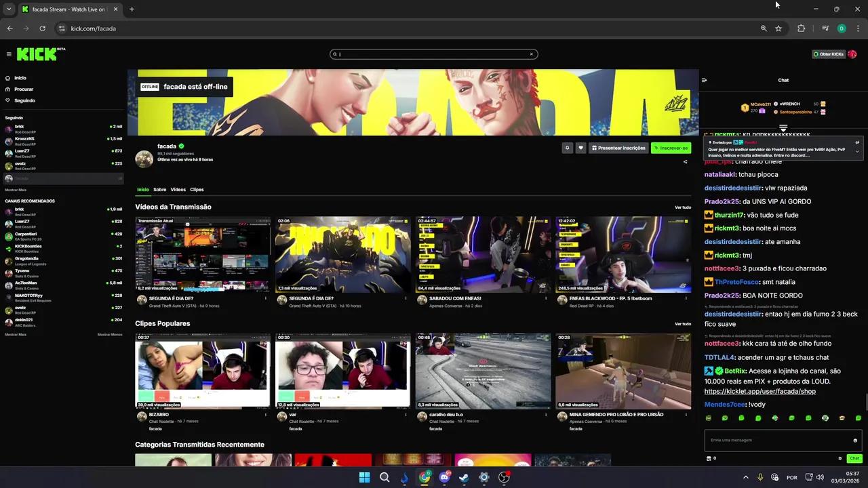Screen dimensions: 868x488
Task: Click the pinned message pin toggle icon
Action: [x=857, y=142]
